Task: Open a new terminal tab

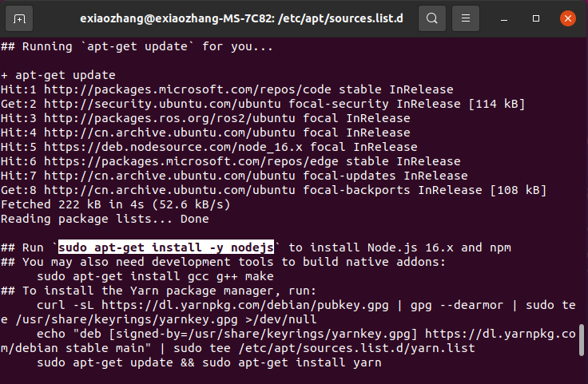Action: tap(19, 18)
